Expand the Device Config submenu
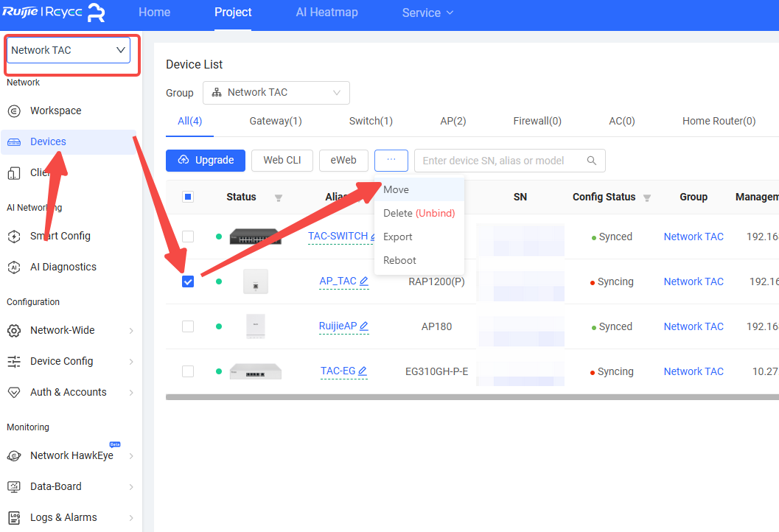Image resolution: width=779 pixels, height=532 pixels. 131,362
